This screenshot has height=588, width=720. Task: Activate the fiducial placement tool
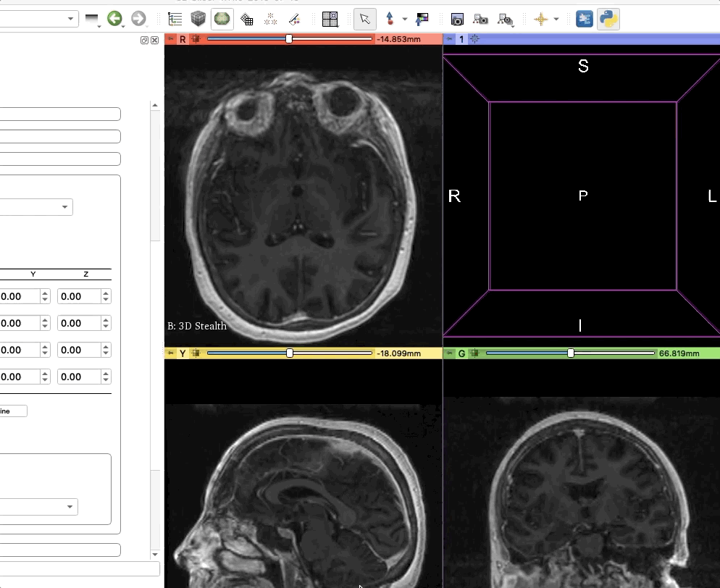[390, 20]
